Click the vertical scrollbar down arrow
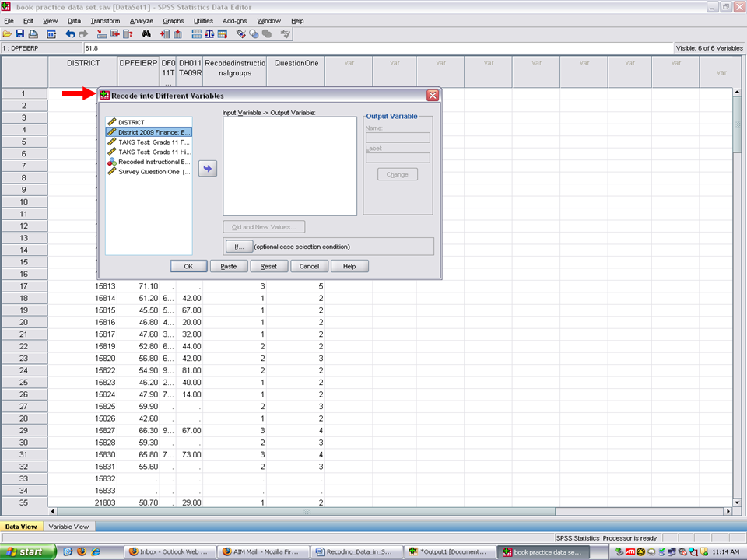Viewport: 747px width, 560px height. tap(737, 502)
